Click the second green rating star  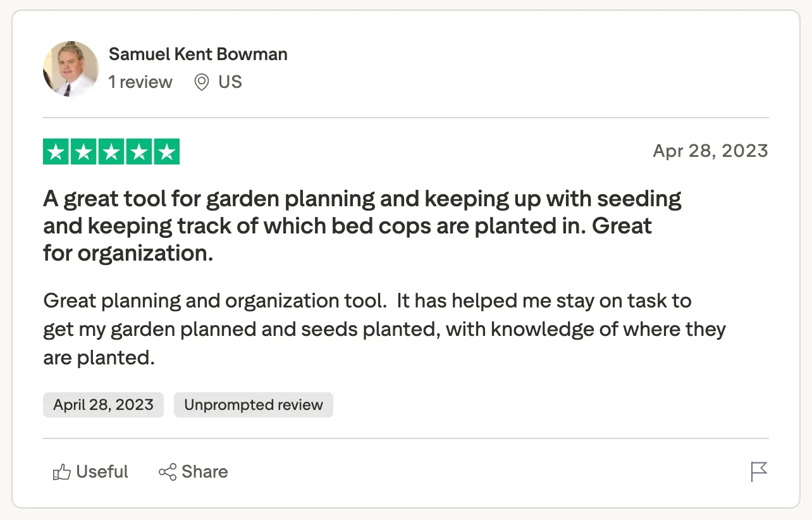point(83,152)
